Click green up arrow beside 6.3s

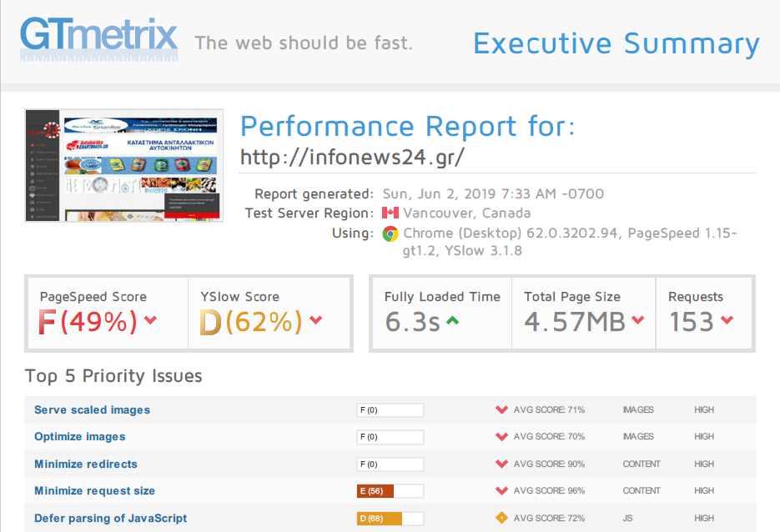tap(452, 321)
